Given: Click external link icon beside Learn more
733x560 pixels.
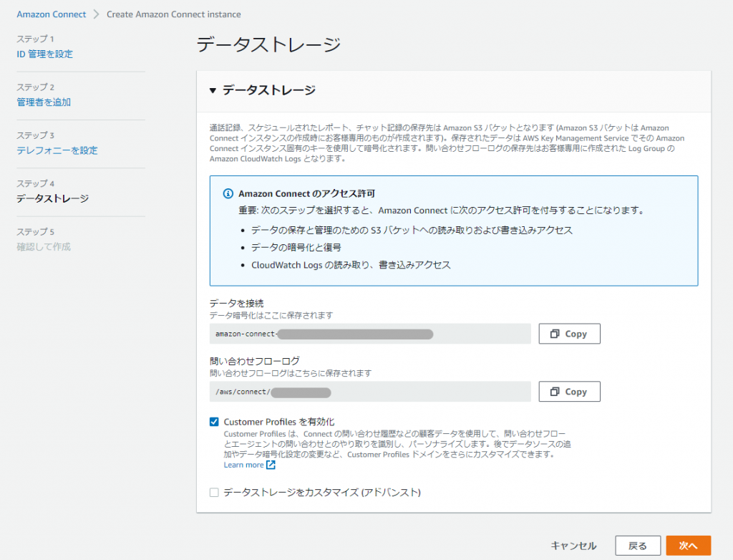Looking at the screenshot, I should click(x=271, y=465).
